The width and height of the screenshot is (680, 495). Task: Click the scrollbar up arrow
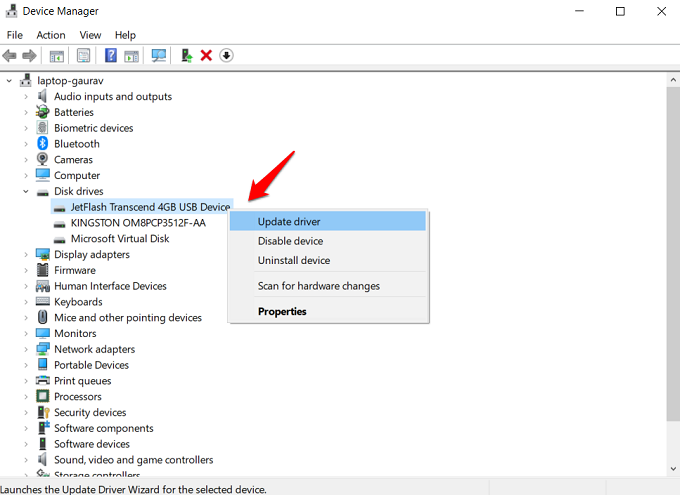tap(673, 80)
